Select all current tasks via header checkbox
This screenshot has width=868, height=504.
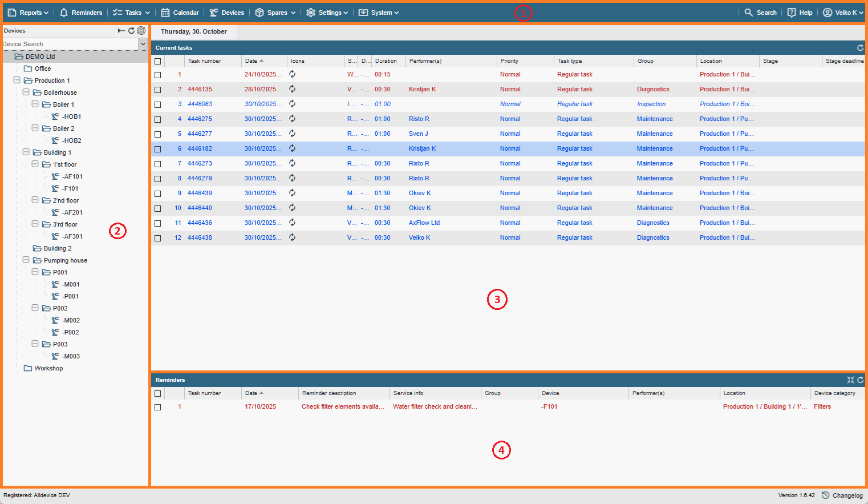[158, 61]
